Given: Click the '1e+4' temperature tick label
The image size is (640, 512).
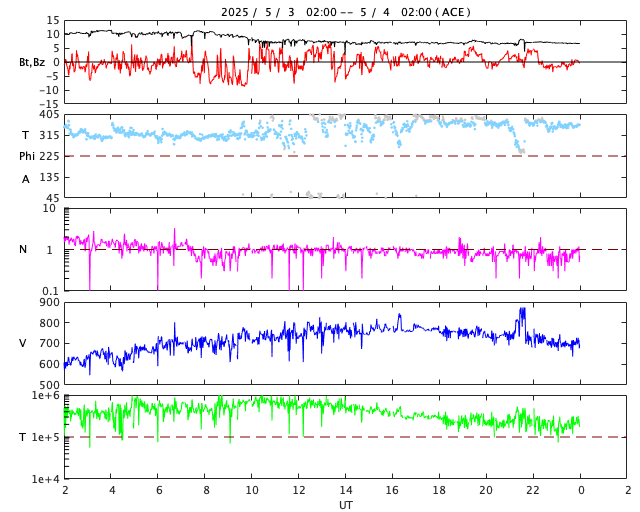Looking at the screenshot, I should click(x=46, y=479).
